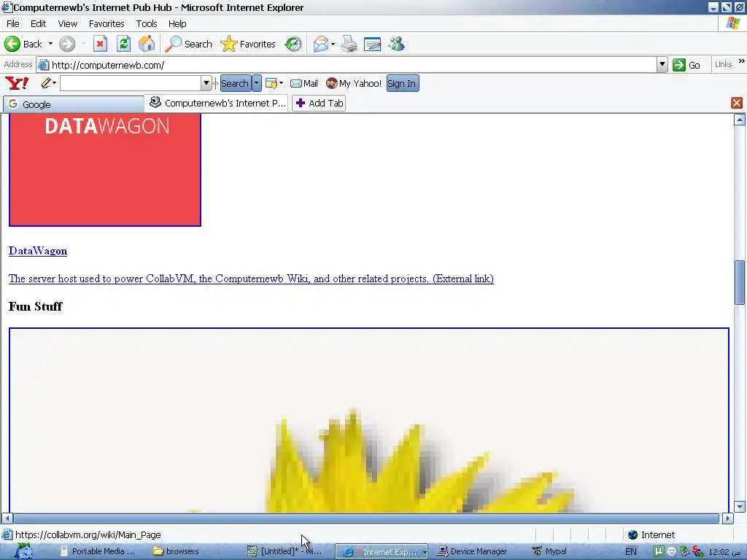Click the green tray icon beside EN
Image resolution: width=747 pixels, height=560 pixels.
pyautogui.click(x=659, y=551)
